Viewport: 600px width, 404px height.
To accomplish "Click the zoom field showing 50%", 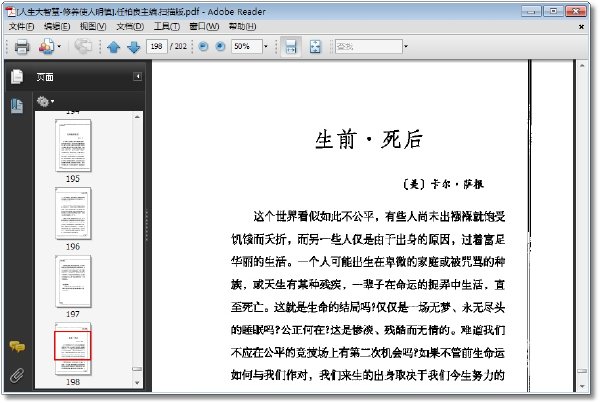I will tap(246, 47).
